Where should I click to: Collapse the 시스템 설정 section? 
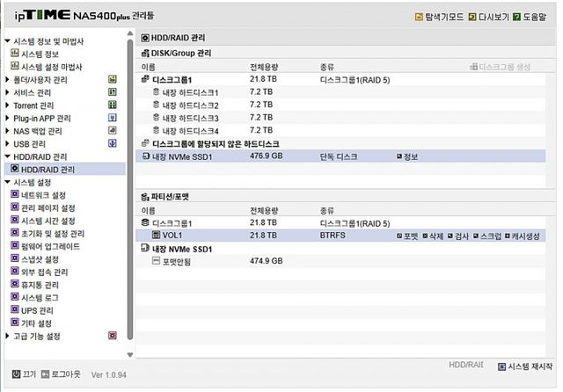coord(7,182)
